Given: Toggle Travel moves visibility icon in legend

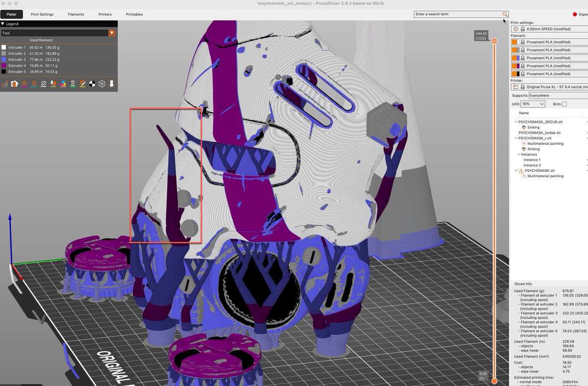Looking at the screenshot, I should [5, 84].
